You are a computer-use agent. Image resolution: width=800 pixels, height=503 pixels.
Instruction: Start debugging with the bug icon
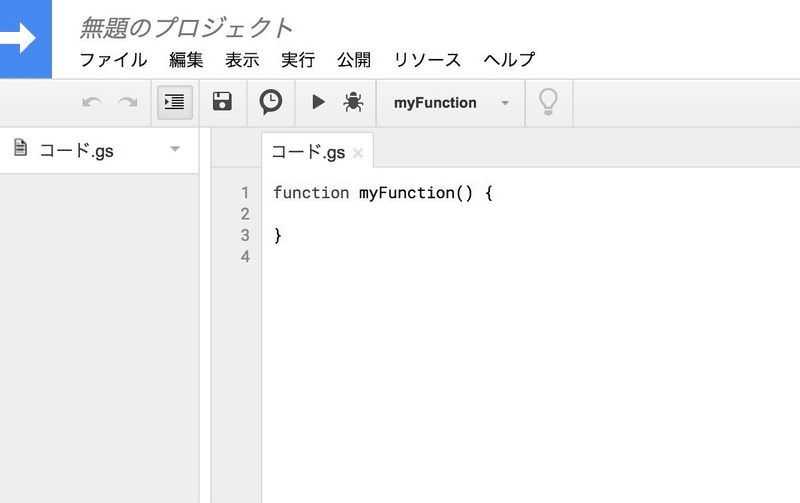353,102
